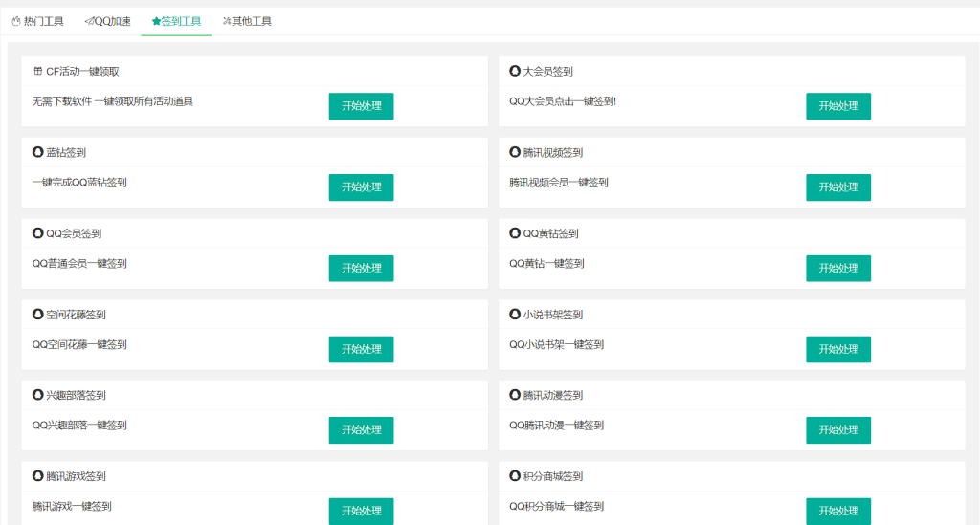Click 开始处理 for 空间花藤签到
Viewport: 980px width, 525px height.
(361, 349)
